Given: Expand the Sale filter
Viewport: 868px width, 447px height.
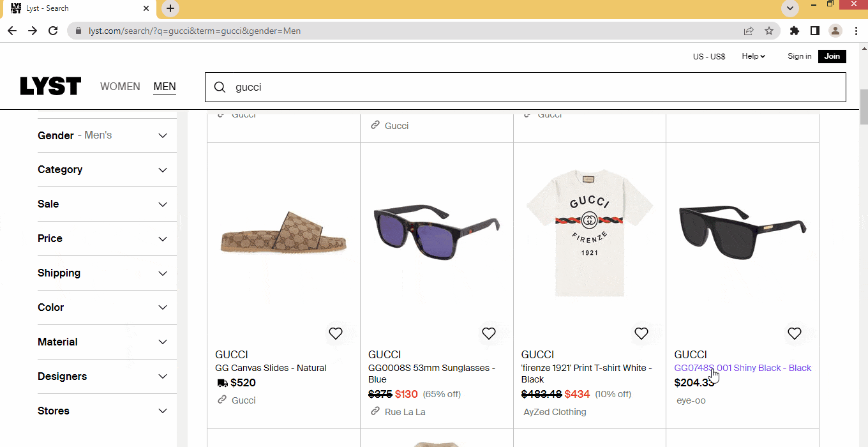Looking at the screenshot, I should pyautogui.click(x=107, y=204).
